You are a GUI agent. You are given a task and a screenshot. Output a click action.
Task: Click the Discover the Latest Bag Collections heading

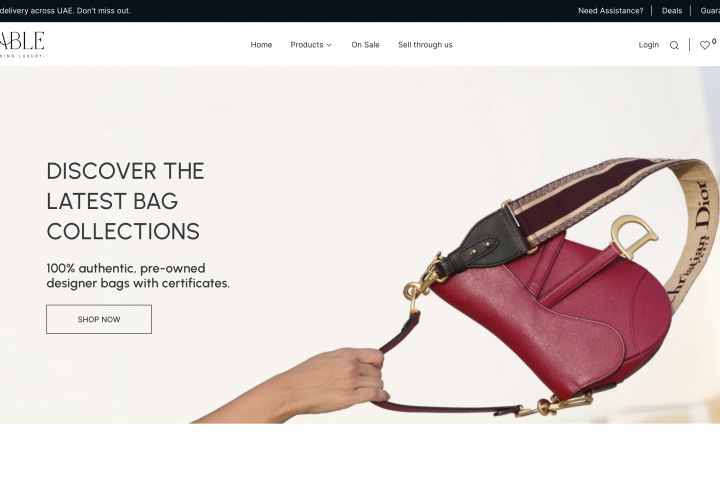125,201
